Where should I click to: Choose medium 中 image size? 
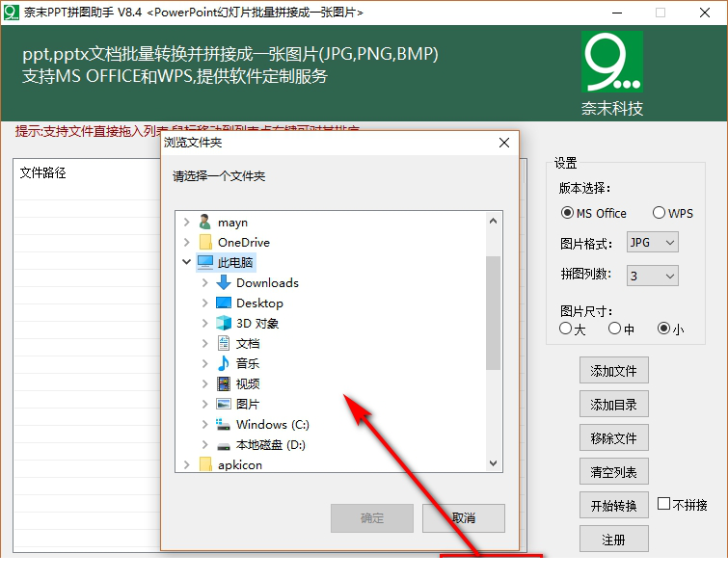coord(614,329)
